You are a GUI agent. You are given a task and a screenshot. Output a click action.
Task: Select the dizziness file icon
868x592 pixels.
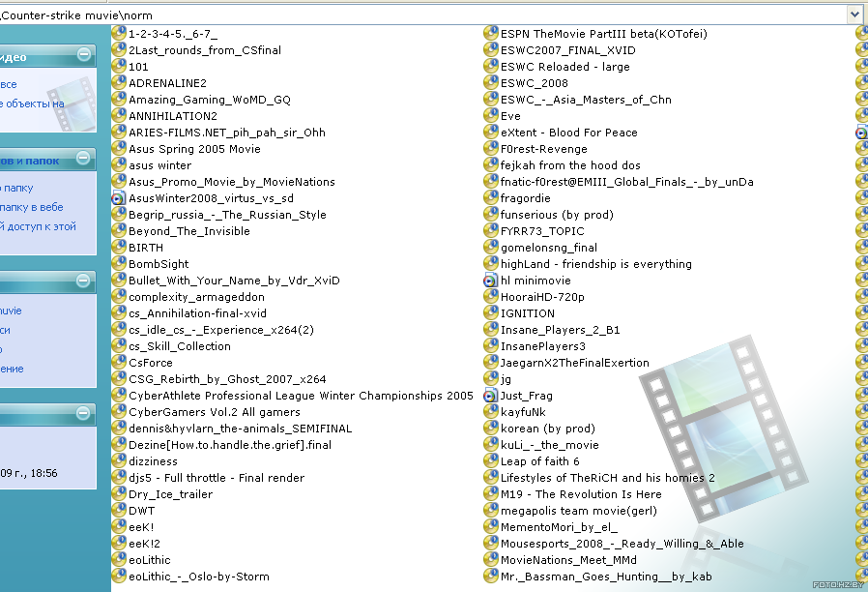(x=119, y=460)
